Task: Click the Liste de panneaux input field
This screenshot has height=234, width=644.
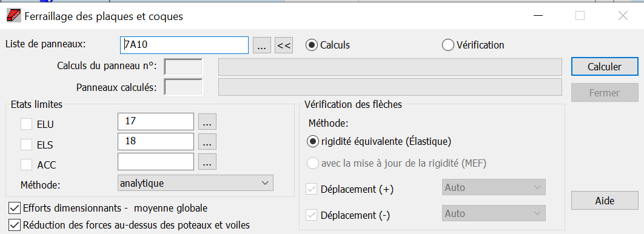Action: [184, 45]
